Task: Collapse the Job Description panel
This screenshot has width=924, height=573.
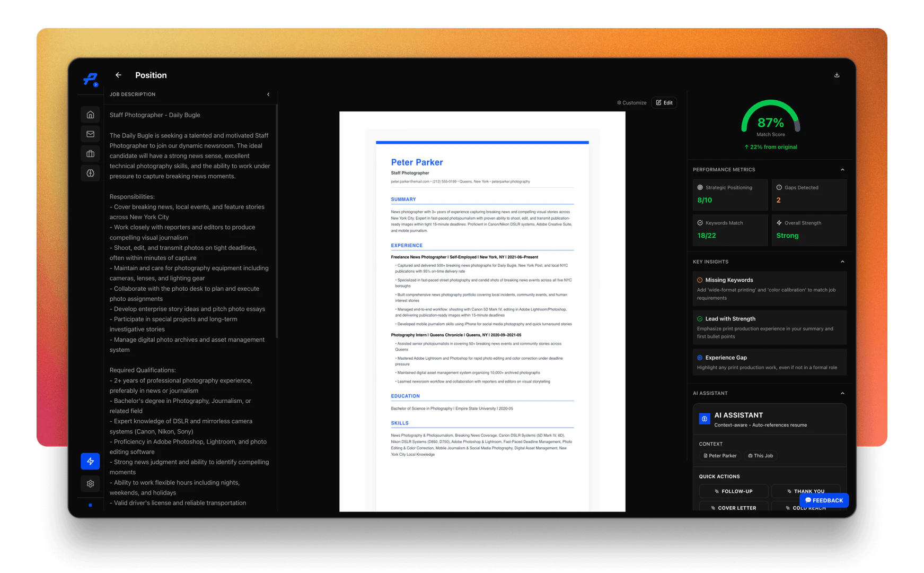Action: pos(269,94)
